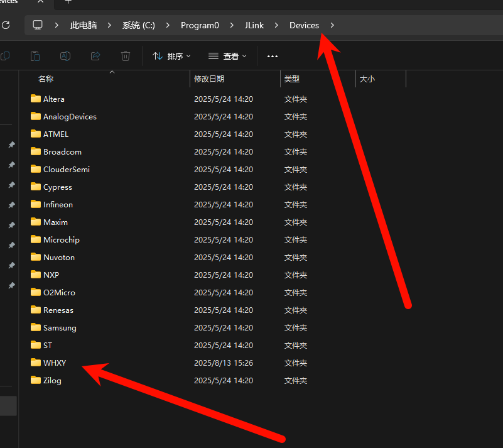Go to 系统 (C:) in the breadcrumb
The image size is (503, 448).
coord(139,25)
